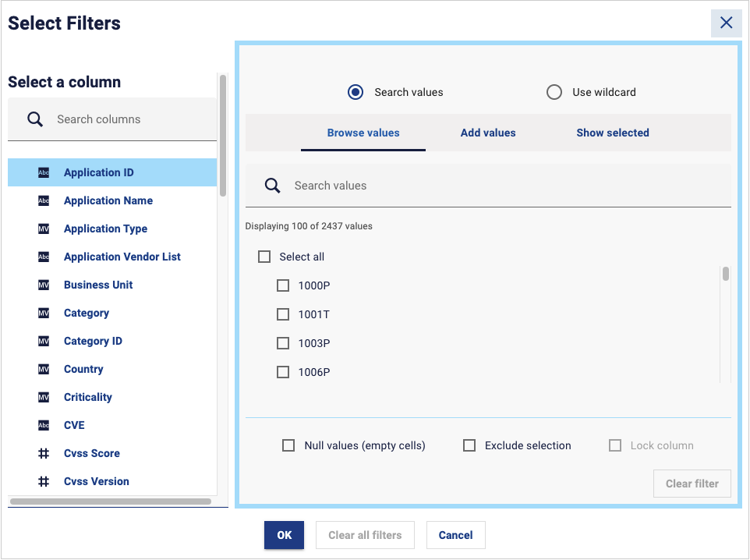Click the MV icon beside Business Unit

click(x=44, y=285)
